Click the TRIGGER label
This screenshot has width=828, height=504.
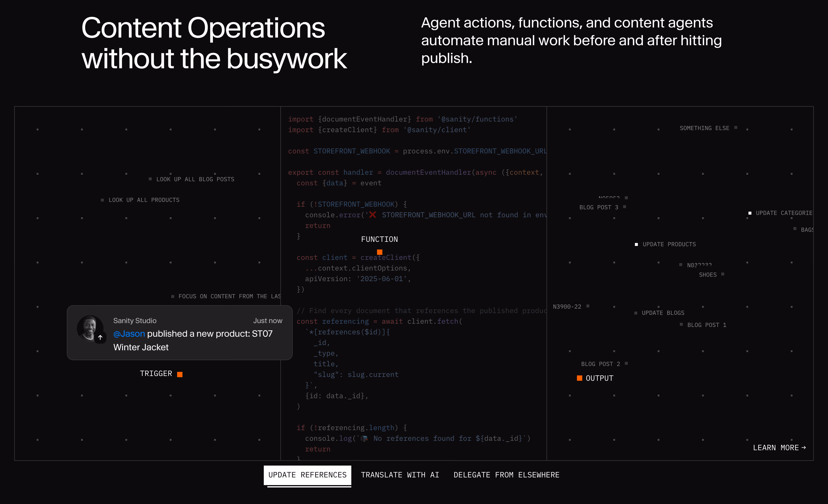pos(156,374)
